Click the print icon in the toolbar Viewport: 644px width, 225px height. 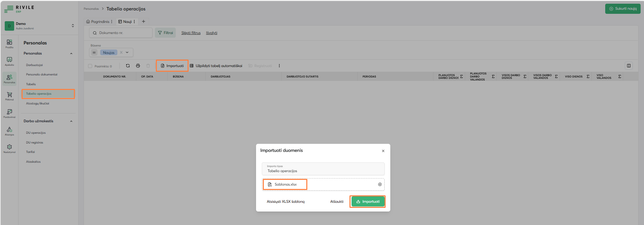[138, 66]
